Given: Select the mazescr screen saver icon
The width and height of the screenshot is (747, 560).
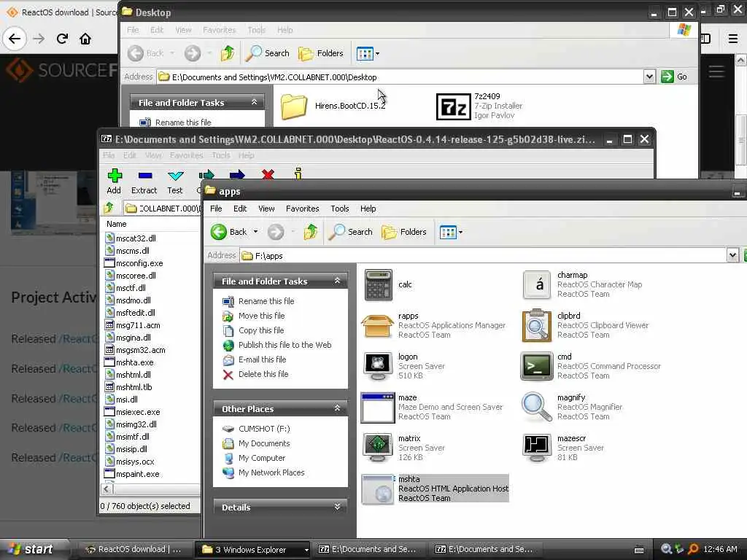Looking at the screenshot, I should coord(537,448).
